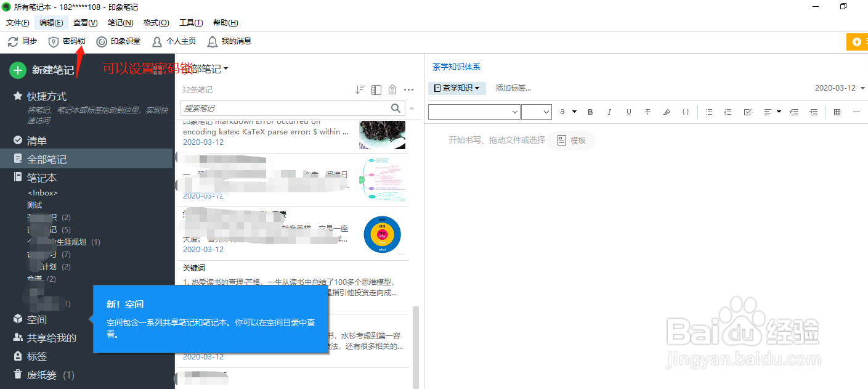This screenshot has width=868, height=389.
Task: Toggle the highlighter formatting
Action: point(667,112)
